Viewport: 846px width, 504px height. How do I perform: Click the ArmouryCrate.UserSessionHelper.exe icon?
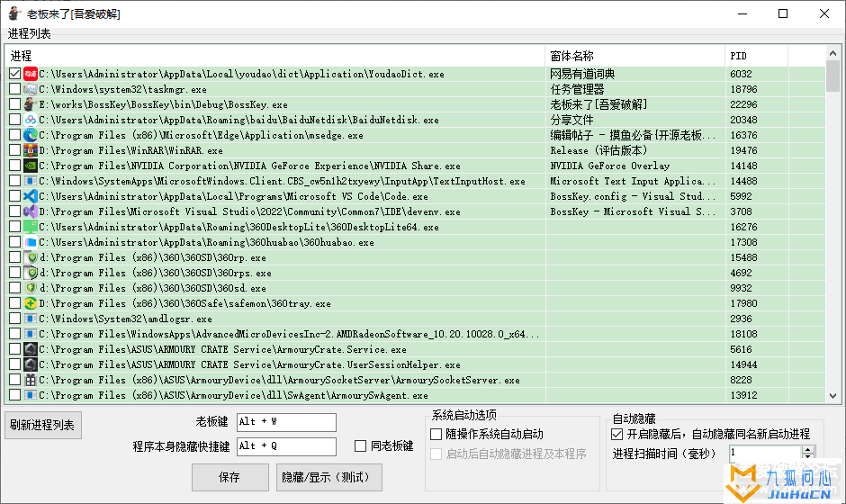coord(31,364)
